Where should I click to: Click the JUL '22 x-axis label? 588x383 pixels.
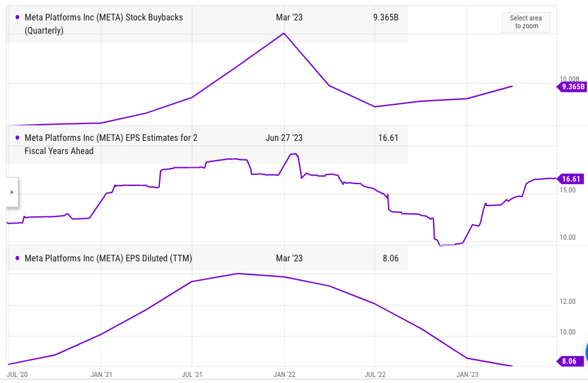(375, 375)
